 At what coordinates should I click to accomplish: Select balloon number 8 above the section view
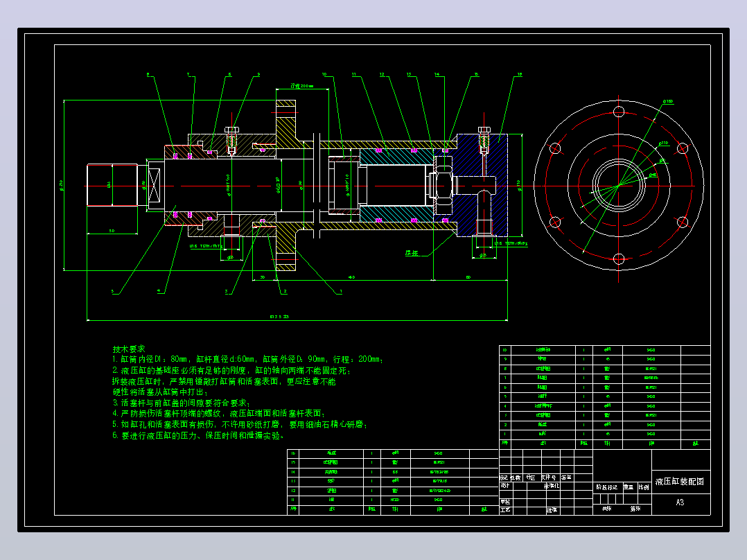pos(148,74)
